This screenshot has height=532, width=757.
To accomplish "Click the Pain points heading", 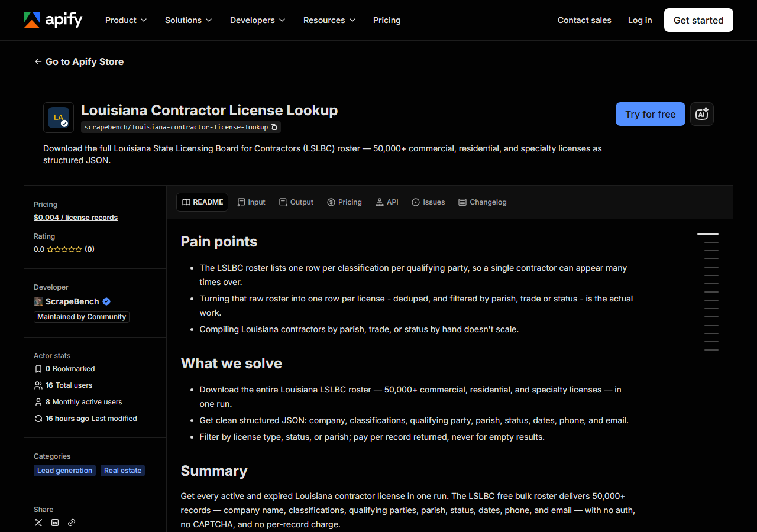I will 219,242.
